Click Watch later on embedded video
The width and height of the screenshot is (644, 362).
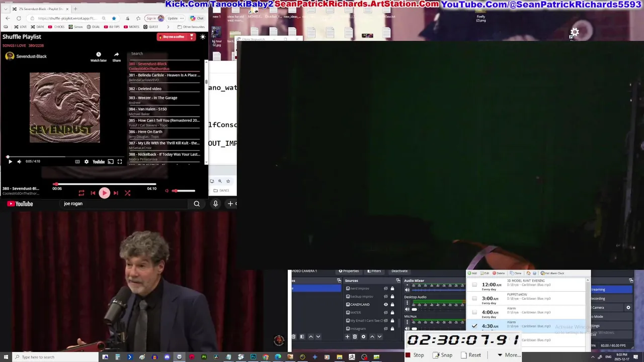point(99,57)
